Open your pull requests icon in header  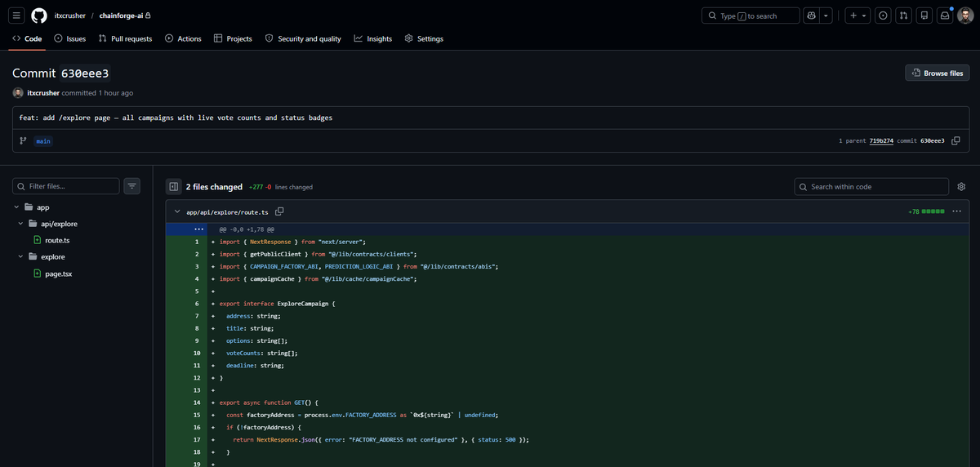point(903,16)
